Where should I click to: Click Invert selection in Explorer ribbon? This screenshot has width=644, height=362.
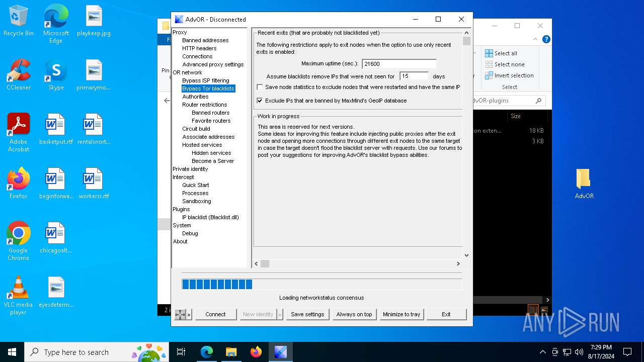coord(509,75)
